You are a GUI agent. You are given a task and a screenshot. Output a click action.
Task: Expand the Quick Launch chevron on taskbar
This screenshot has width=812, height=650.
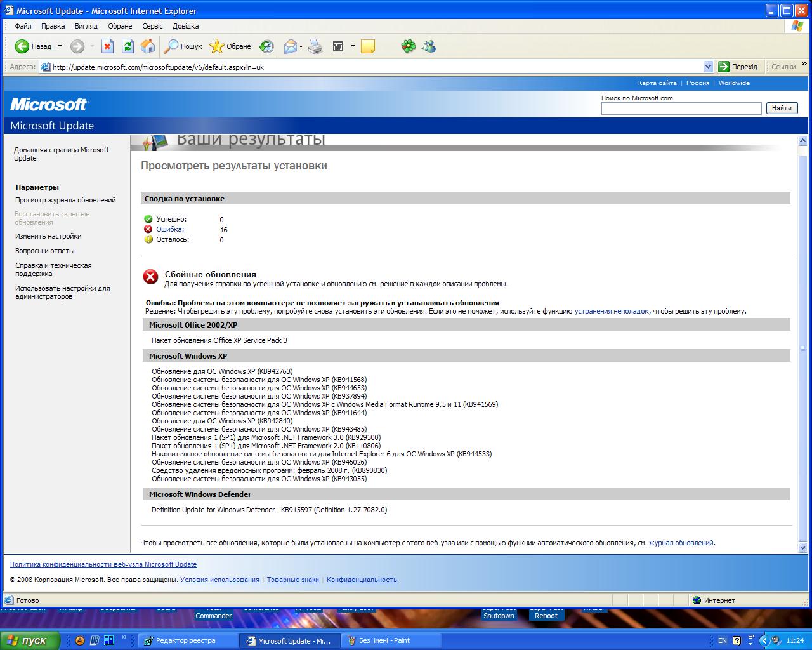[x=124, y=638]
